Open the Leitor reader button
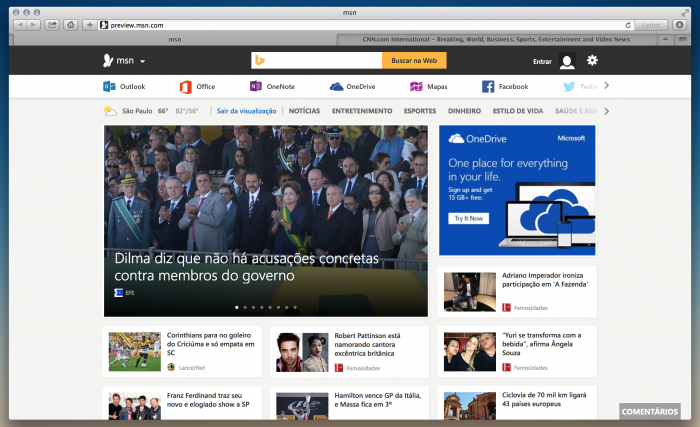 (x=651, y=25)
